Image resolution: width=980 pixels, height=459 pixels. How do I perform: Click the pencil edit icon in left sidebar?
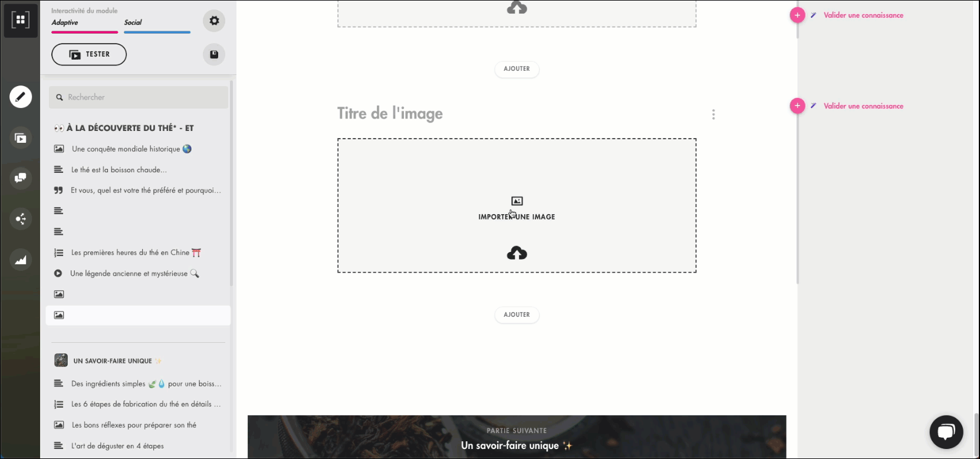pos(21,97)
